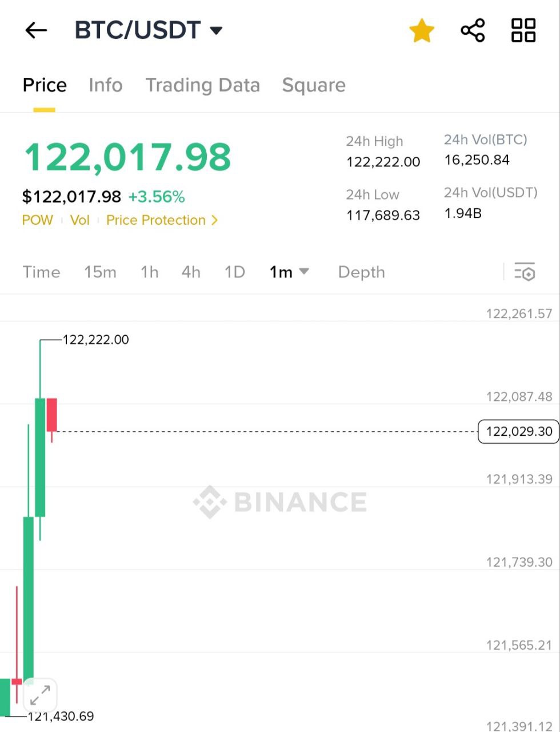
Task: Open the 1m interval dropdown
Action: [289, 272]
